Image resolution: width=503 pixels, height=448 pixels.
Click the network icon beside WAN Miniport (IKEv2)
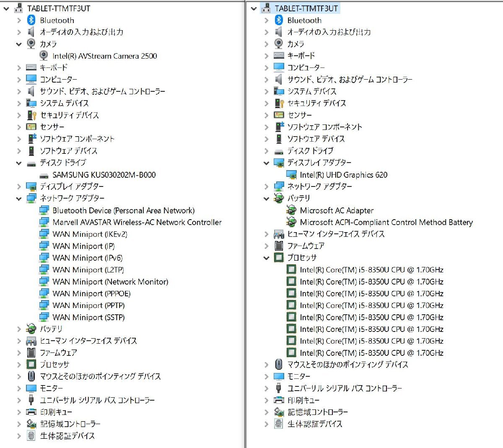click(44, 234)
